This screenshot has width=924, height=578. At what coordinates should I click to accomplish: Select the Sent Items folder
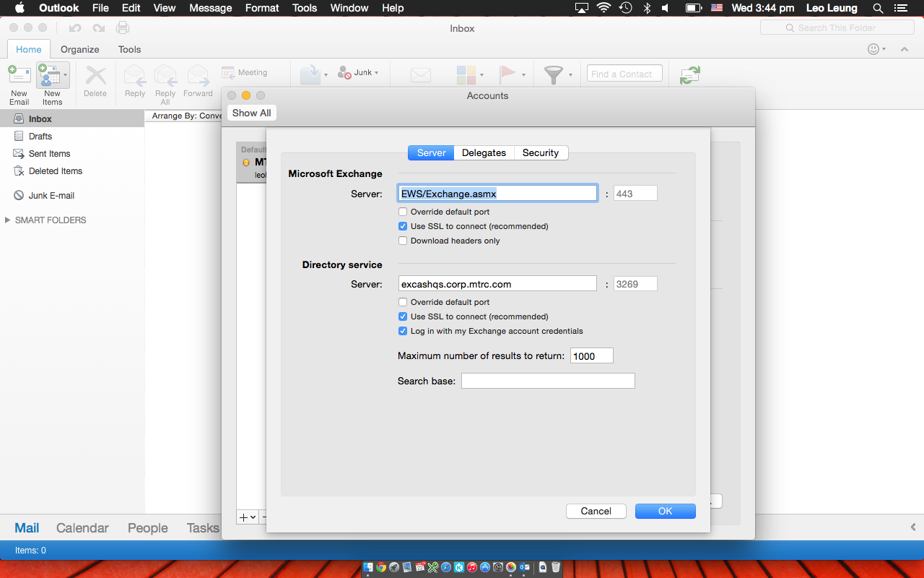72,153
